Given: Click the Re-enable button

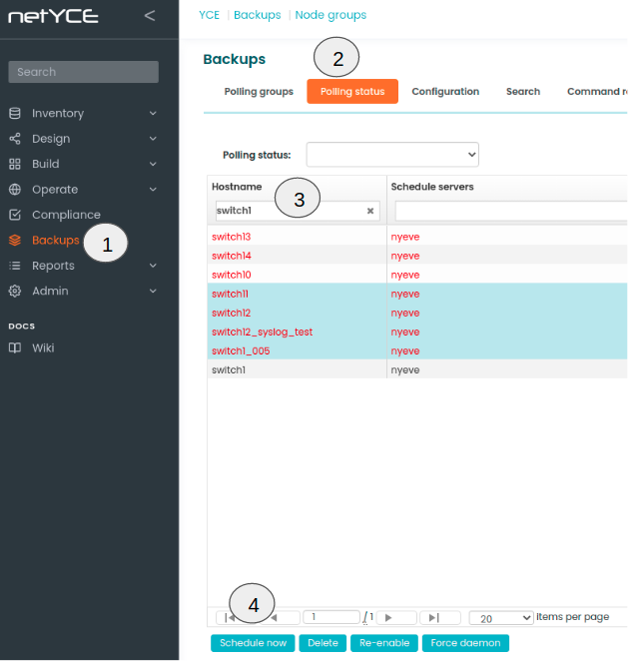Looking at the screenshot, I should 384,643.
